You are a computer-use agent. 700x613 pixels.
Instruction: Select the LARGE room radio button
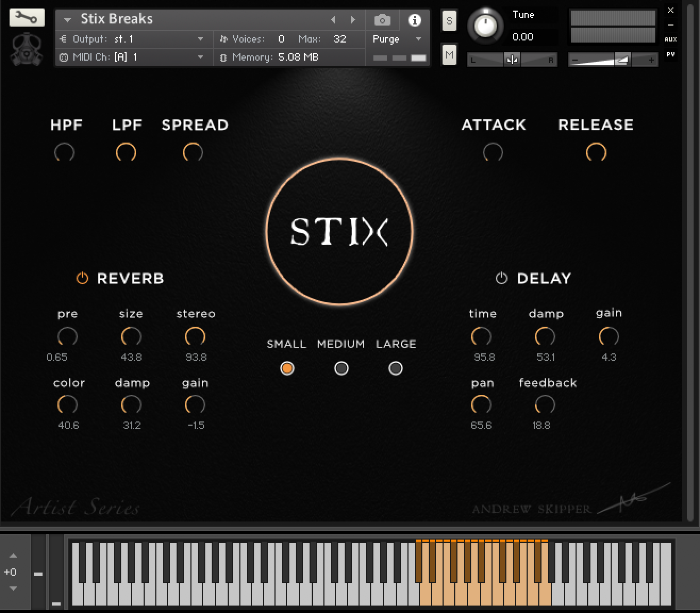[x=396, y=368]
